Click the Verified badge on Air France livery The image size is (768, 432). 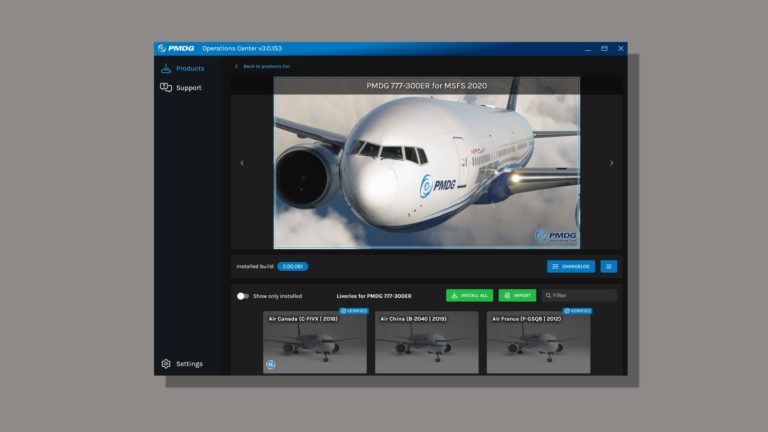click(x=578, y=311)
